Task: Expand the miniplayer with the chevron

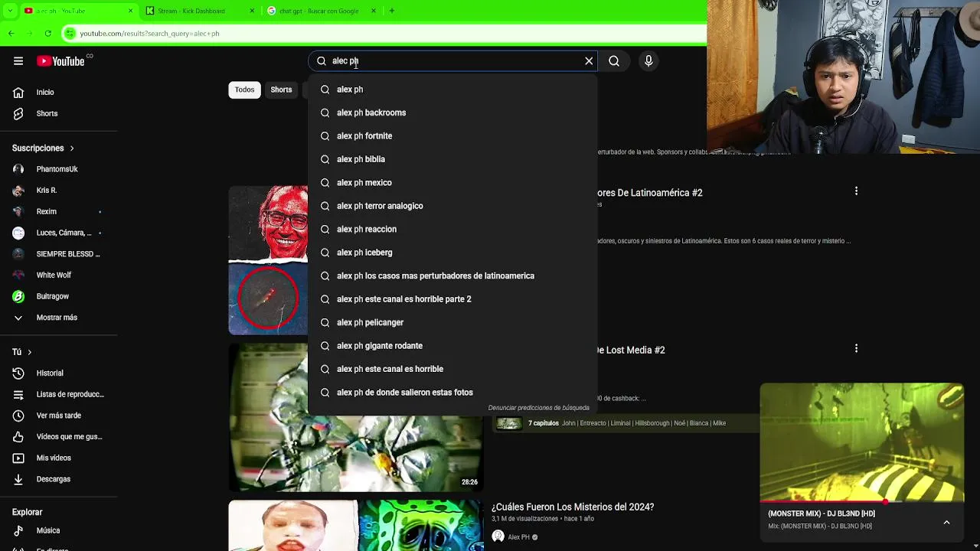Action: coord(946,522)
